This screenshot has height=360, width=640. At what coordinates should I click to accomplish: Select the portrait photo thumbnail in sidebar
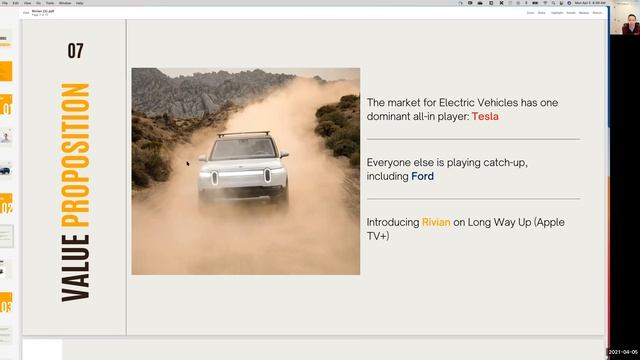[x=6, y=138]
